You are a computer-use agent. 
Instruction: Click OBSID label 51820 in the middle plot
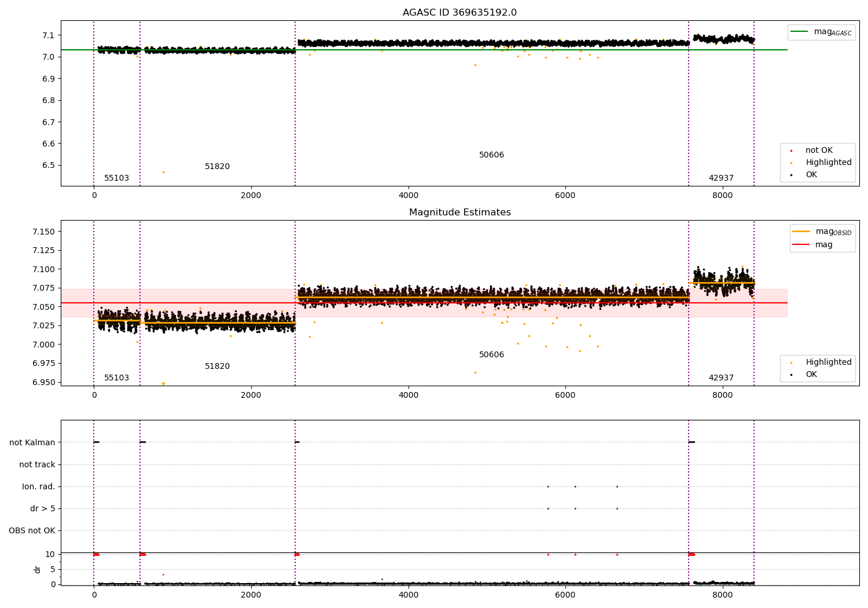point(217,367)
